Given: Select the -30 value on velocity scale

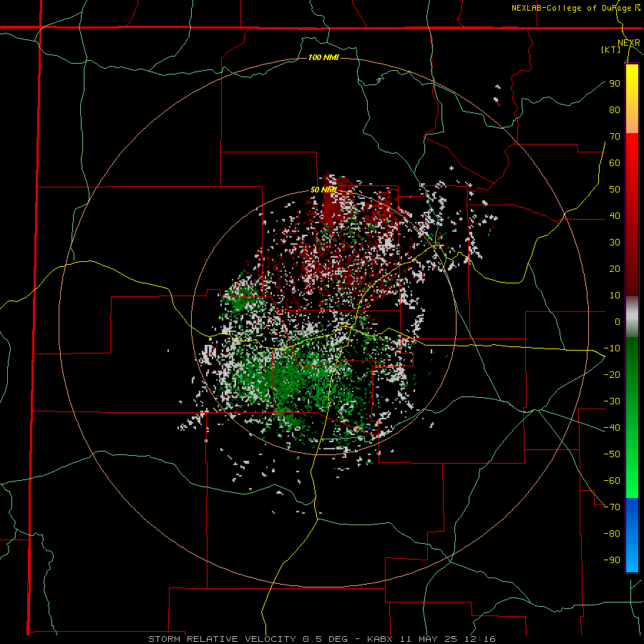Looking at the screenshot, I should (x=612, y=401).
